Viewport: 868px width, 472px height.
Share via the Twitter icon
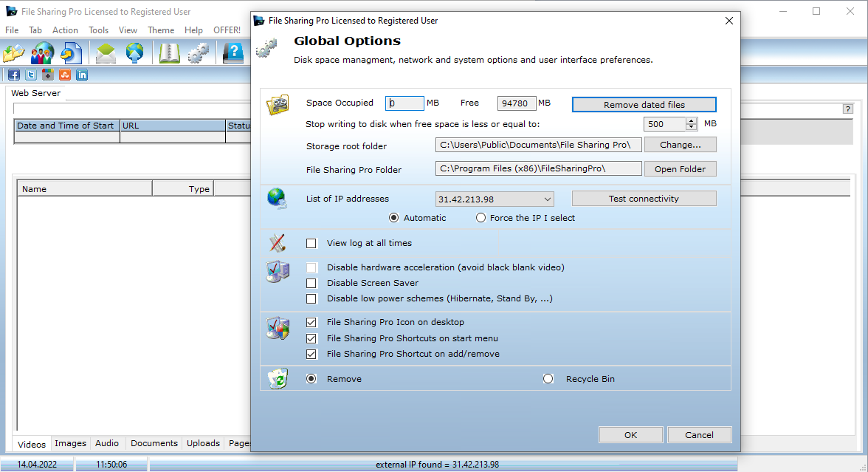tap(31, 75)
